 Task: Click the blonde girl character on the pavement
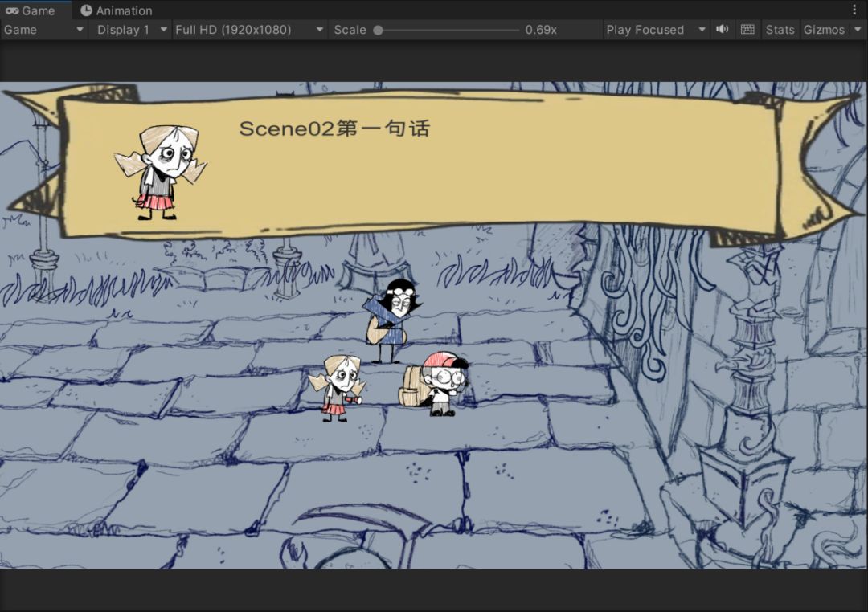coord(337,389)
